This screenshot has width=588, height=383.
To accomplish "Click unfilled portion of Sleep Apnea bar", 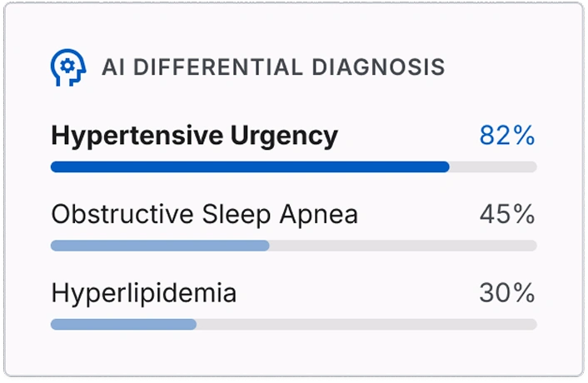I will pyautogui.click(x=403, y=246).
